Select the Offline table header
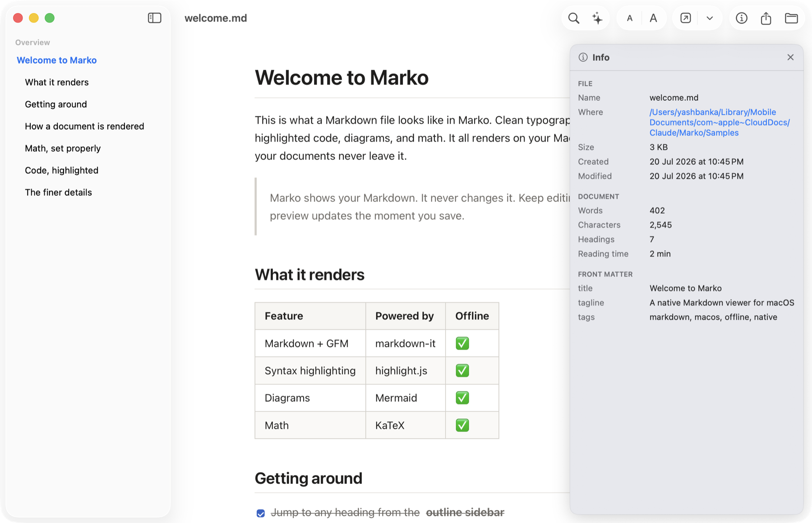Viewport: 812px width, 523px height. [x=472, y=316]
